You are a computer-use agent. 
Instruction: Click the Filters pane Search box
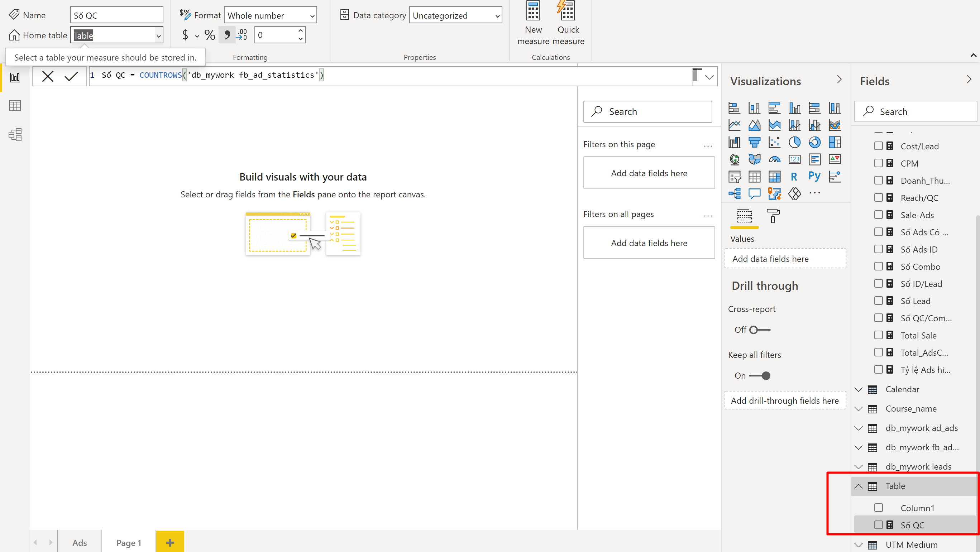(647, 111)
